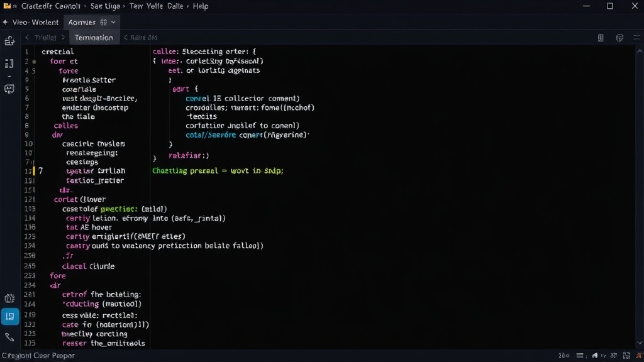Maximize the editor window
Image resolution: width=644 pixels, height=362 pixels.
click(x=610, y=6)
